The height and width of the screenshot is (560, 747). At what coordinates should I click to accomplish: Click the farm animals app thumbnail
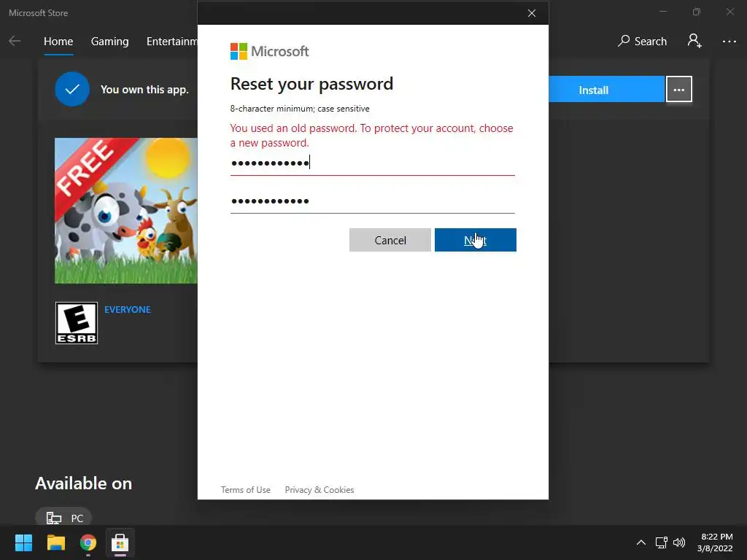coord(125,211)
